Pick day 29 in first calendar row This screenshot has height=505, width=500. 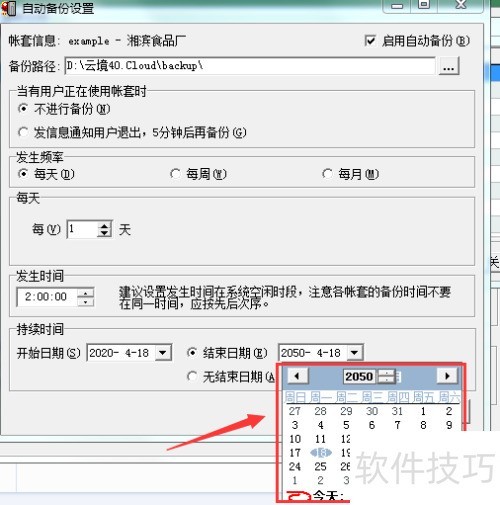pos(346,411)
